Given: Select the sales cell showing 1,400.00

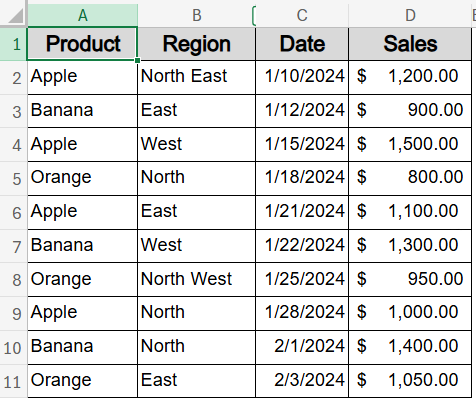Looking at the screenshot, I should click(x=410, y=347).
